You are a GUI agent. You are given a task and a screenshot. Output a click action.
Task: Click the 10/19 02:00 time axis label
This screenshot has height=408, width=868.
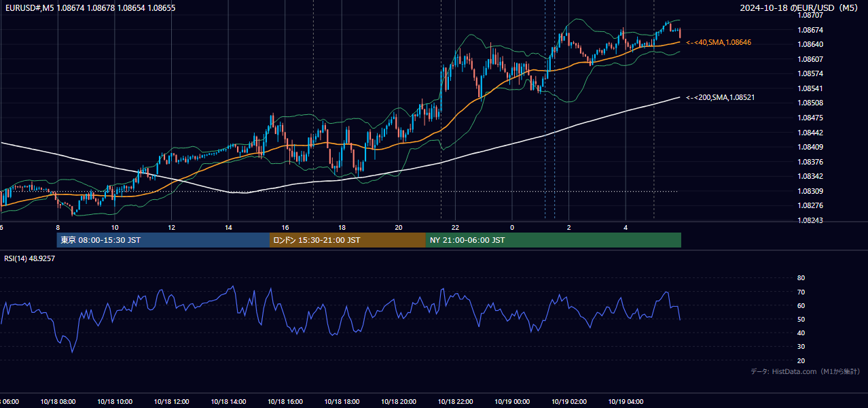[x=569, y=401]
